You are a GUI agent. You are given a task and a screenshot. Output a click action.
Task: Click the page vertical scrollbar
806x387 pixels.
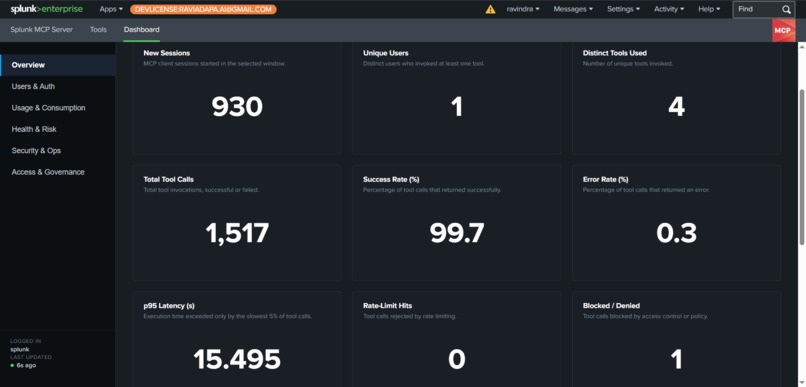(801, 167)
